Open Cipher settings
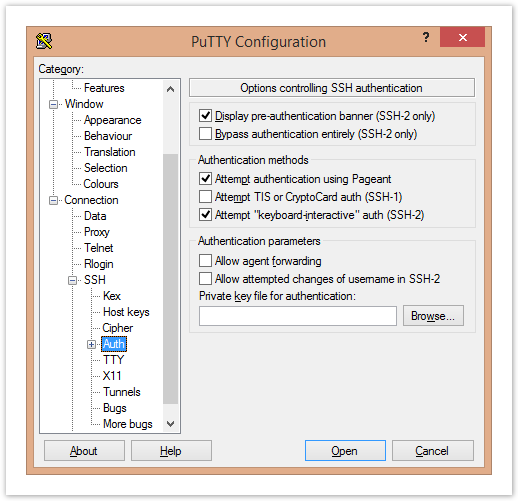518x501 pixels. tap(118, 328)
